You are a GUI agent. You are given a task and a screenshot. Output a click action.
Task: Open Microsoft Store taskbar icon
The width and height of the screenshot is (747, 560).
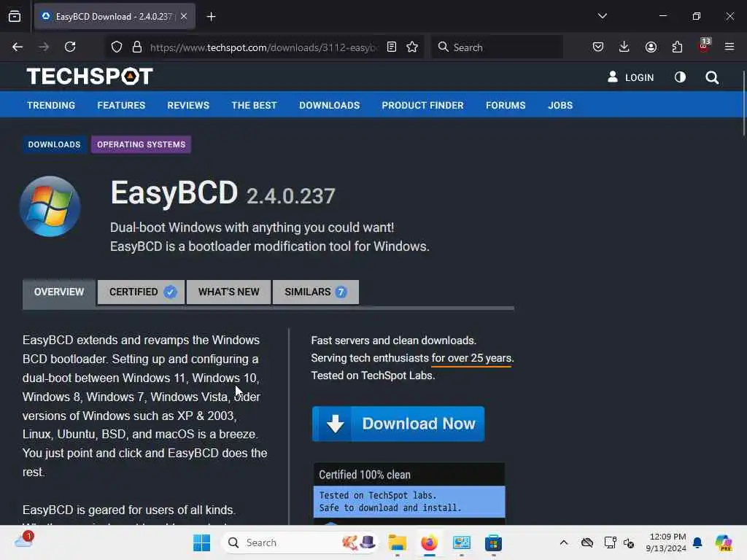[493, 542]
